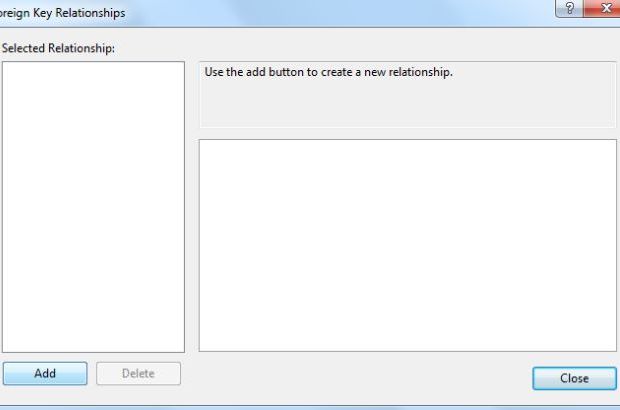Open help using the question mark icon

pos(569,8)
